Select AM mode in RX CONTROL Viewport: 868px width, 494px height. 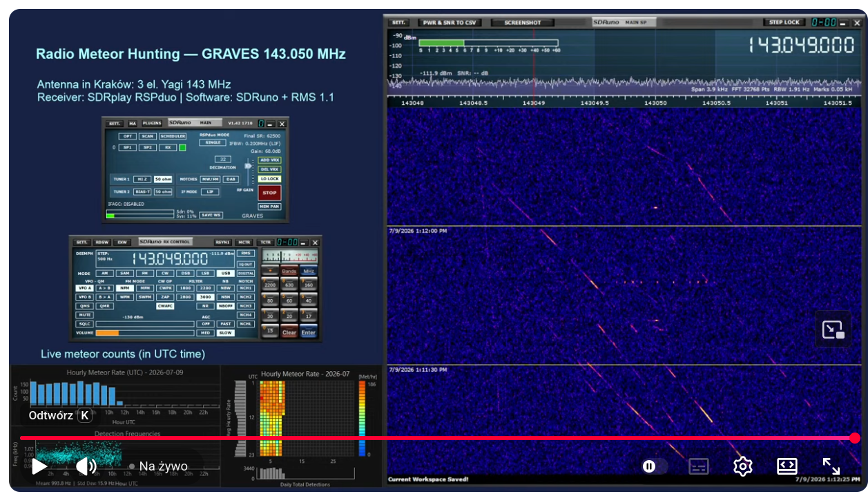(x=105, y=274)
